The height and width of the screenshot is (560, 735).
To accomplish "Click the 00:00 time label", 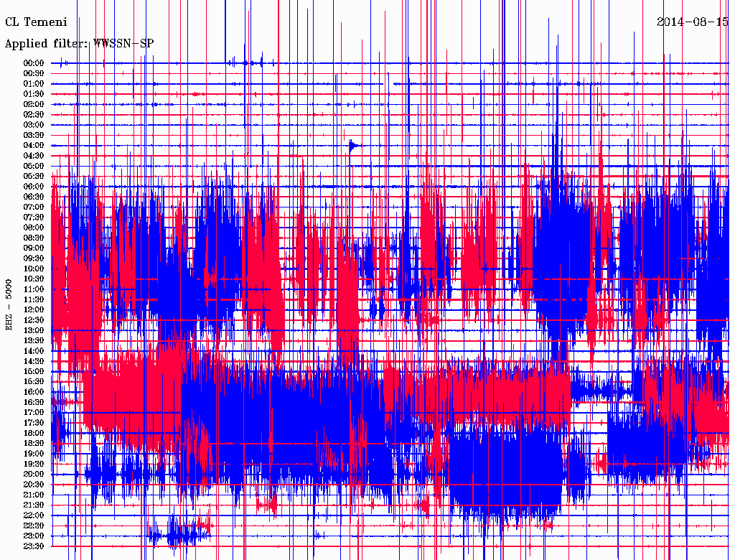I will point(34,63).
